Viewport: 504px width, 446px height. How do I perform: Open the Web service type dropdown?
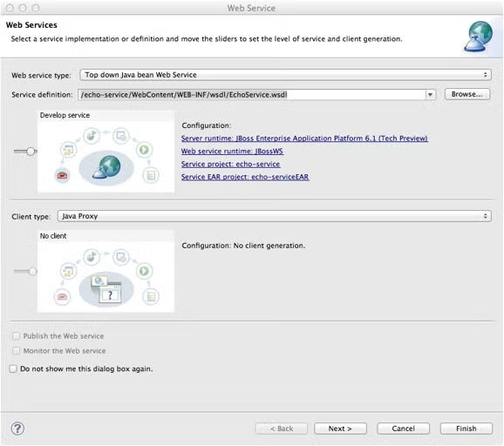[x=285, y=75]
